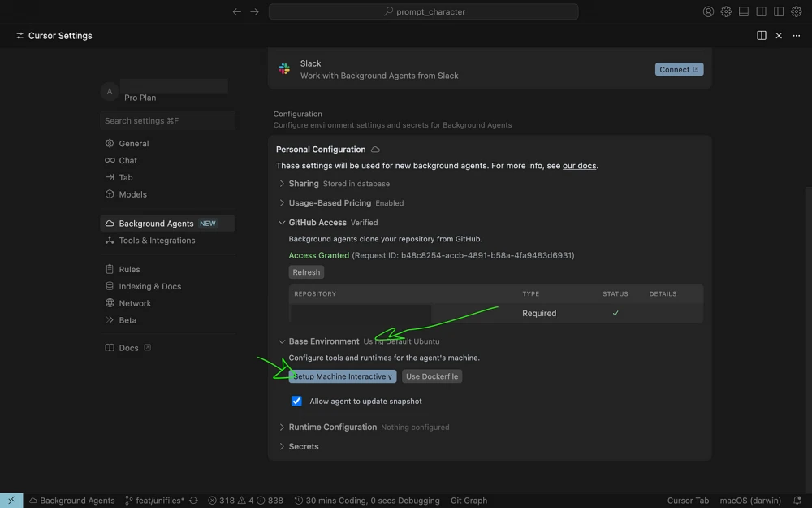The image size is (812, 508).
Task: Click the errors and warnings counter
Action: click(x=245, y=501)
